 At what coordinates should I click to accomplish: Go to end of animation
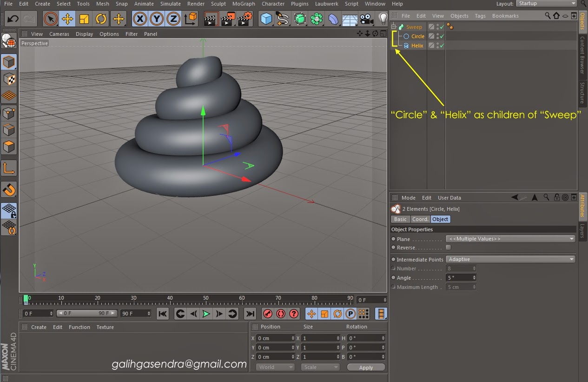pos(250,314)
